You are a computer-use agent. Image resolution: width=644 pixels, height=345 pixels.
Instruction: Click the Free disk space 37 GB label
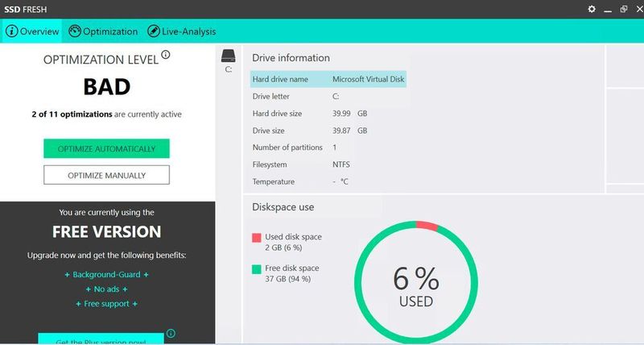[x=291, y=273]
